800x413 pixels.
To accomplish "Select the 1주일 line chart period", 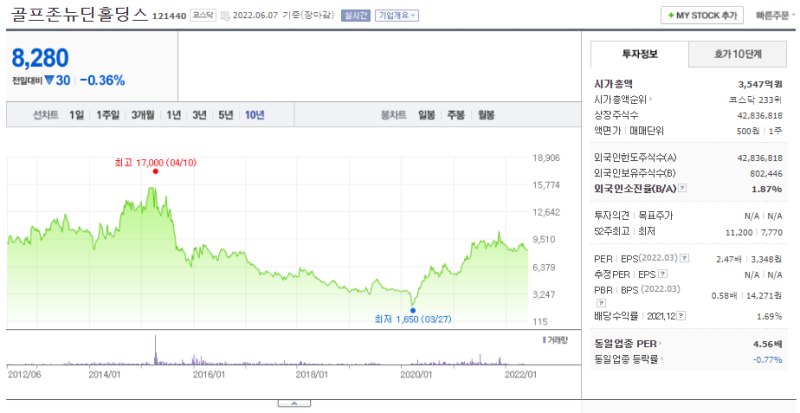I will pyautogui.click(x=108, y=115).
